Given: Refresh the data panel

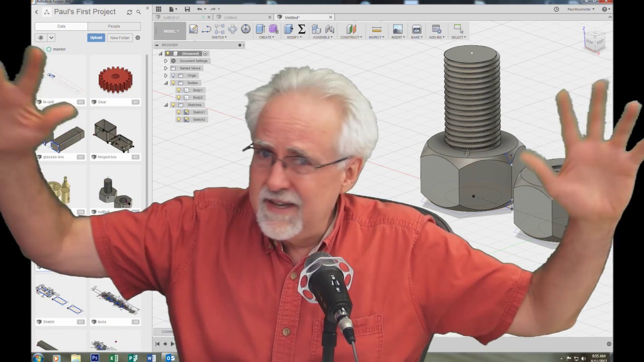Looking at the screenshot, I should pyautogui.click(x=129, y=12).
